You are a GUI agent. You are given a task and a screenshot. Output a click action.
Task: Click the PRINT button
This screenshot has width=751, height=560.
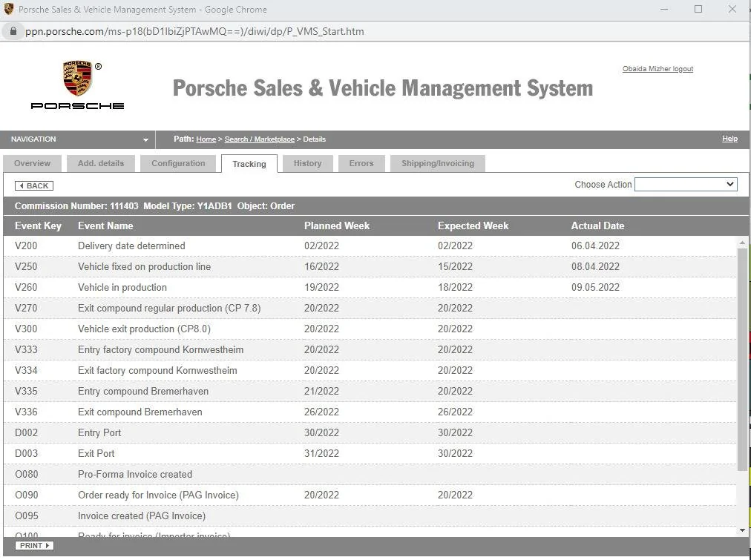(x=34, y=546)
